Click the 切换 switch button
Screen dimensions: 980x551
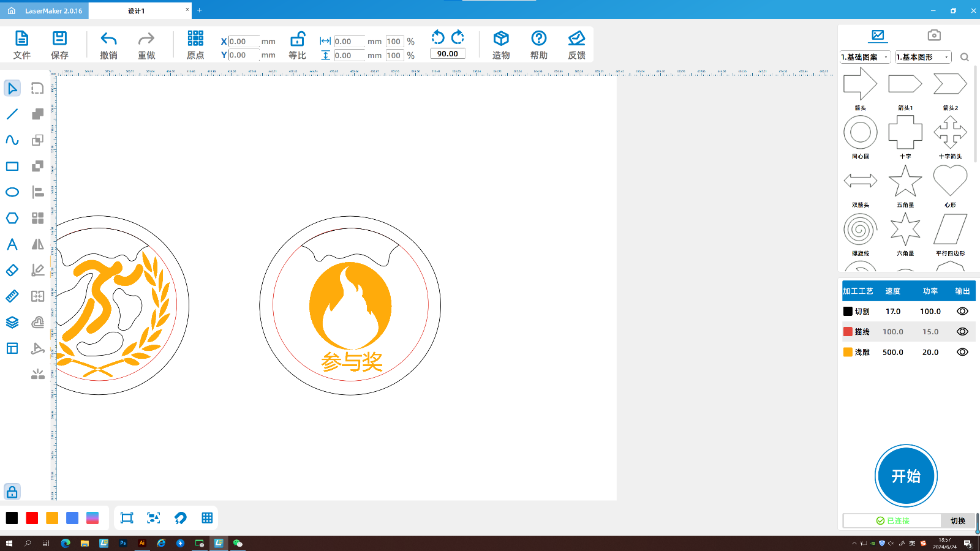pyautogui.click(x=957, y=521)
